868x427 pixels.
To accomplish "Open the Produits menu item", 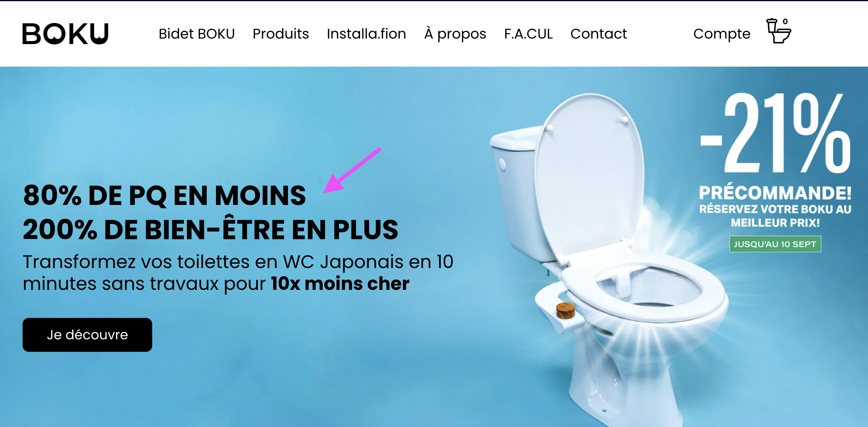I will coord(281,34).
